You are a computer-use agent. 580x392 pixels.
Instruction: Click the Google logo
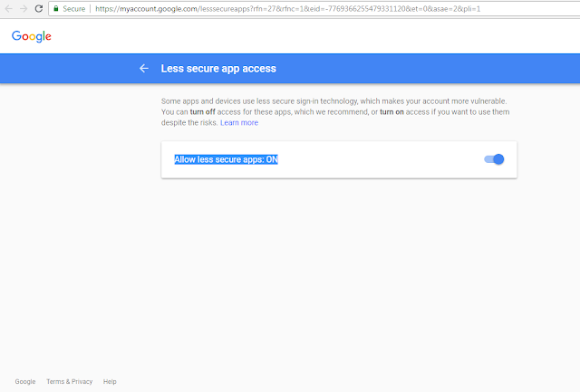point(32,36)
